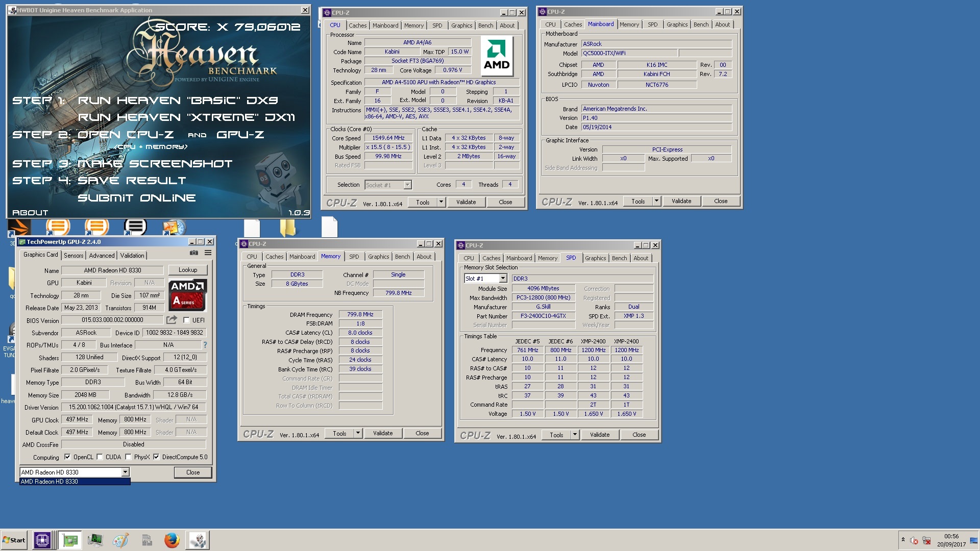Screen dimensions: 980x551
Task: Open clock-image desktop shortcut icon
Action: pyautogui.click(x=174, y=228)
